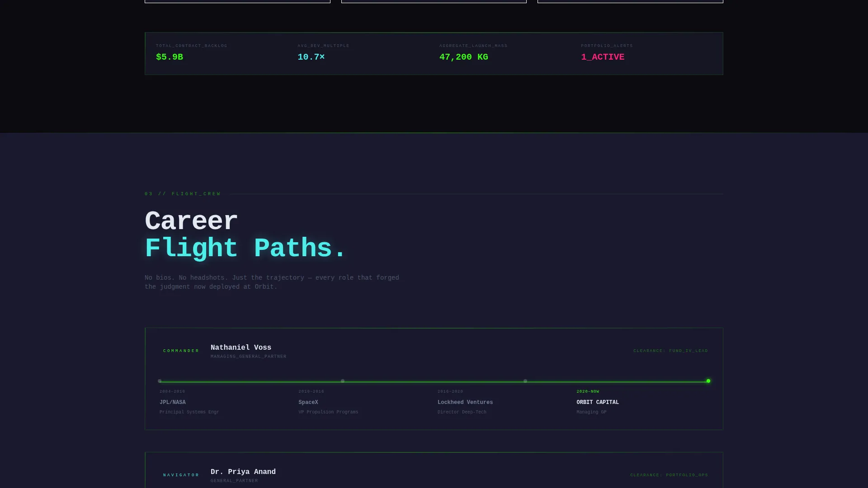The image size is (868, 488).
Task: Click the Flight Paths. heading
Action: [245, 249]
